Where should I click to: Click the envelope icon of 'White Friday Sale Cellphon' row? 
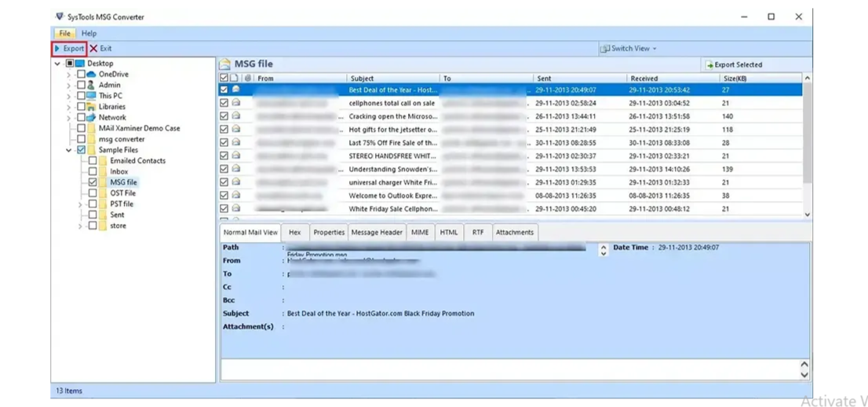click(x=235, y=208)
